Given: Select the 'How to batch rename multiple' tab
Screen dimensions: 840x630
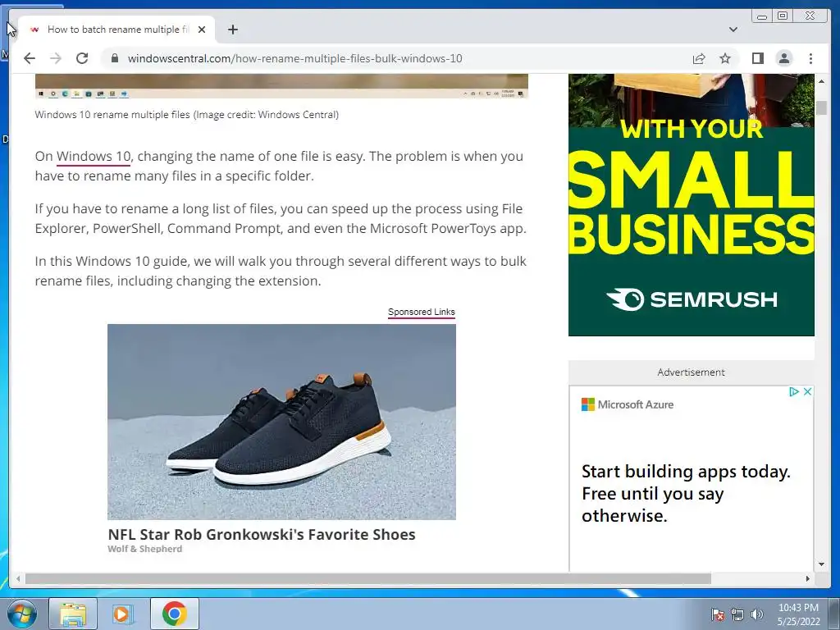Looking at the screenshot, I should click(116, 30).
